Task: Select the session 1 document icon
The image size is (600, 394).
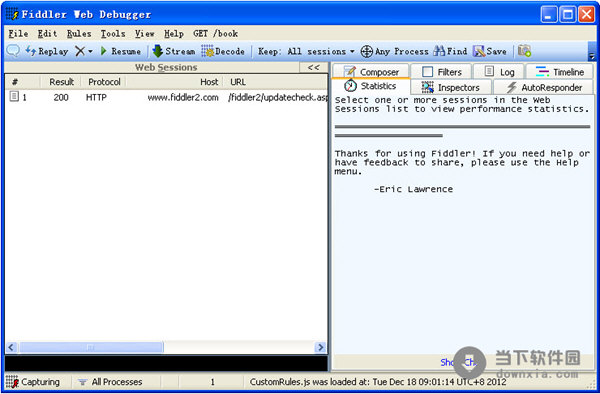Action: pos(14,96)
